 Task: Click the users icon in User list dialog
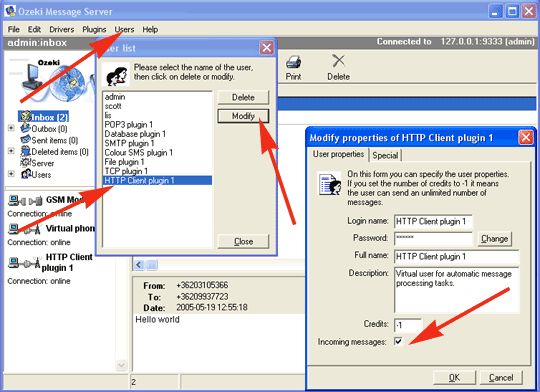116,75
